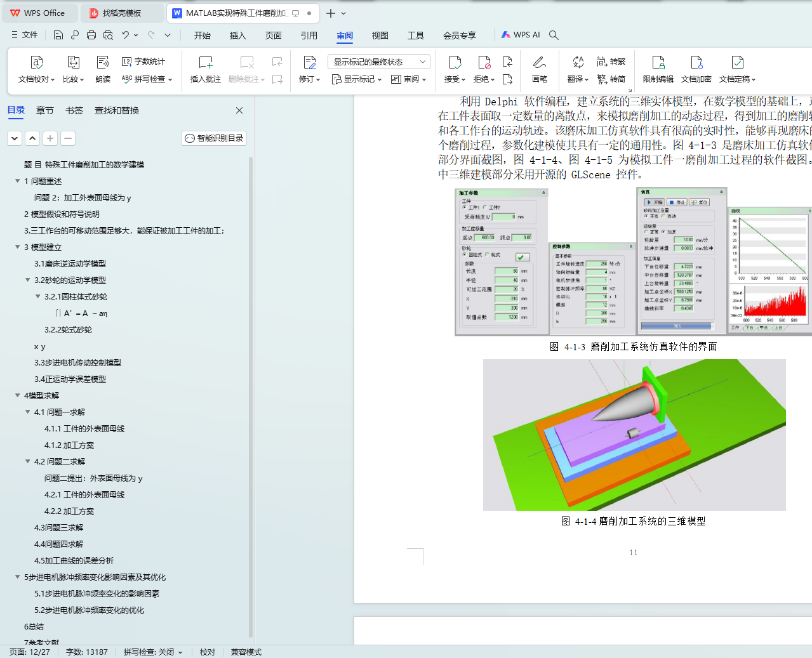This screenshot has width=812, height=658.
Task: Convert text with 转简 button
Action: pos(611,79)
